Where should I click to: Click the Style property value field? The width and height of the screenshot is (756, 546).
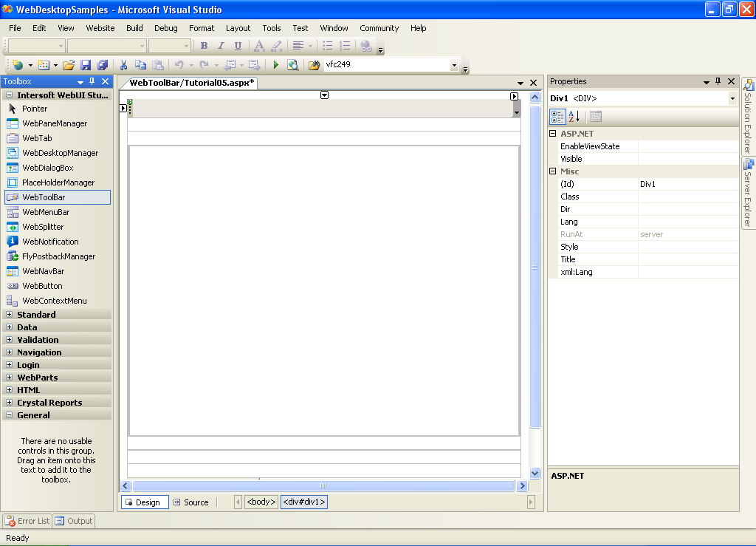[x=687, y=247]
